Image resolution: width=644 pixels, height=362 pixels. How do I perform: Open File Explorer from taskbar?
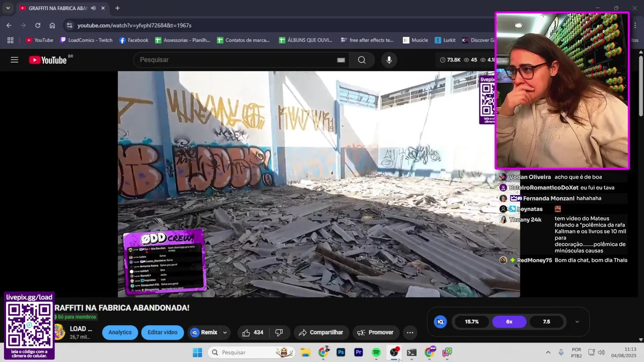tap(305, 352)
